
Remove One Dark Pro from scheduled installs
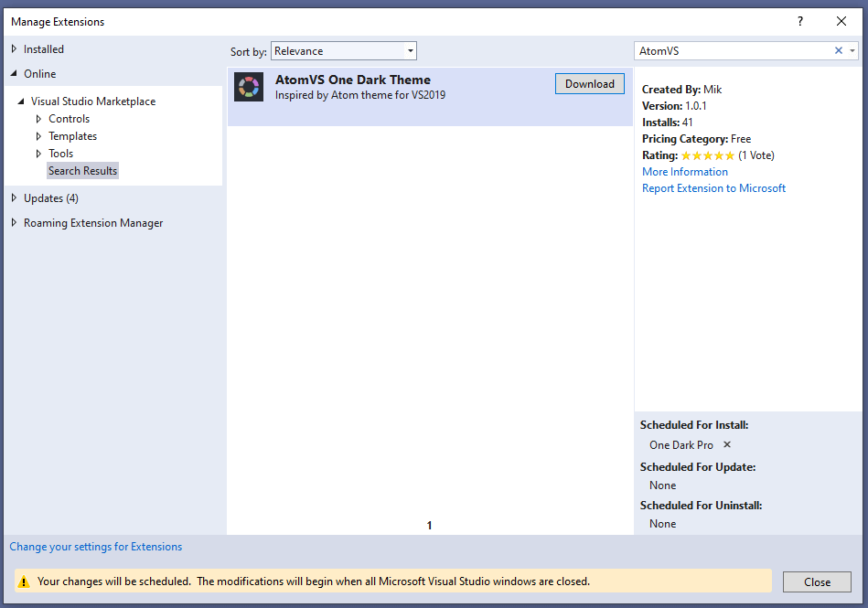tap(727, 445)
